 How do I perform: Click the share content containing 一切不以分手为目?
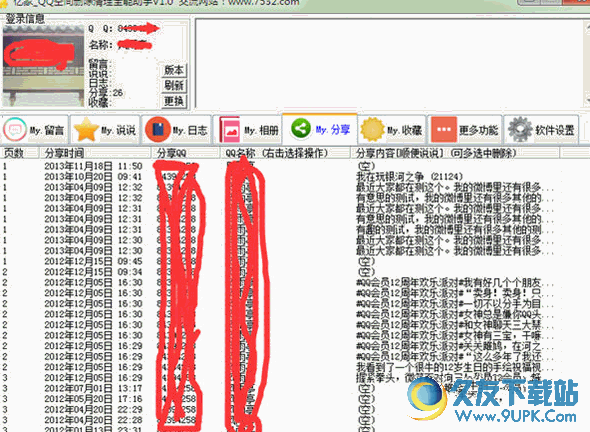tap(455, 303)
